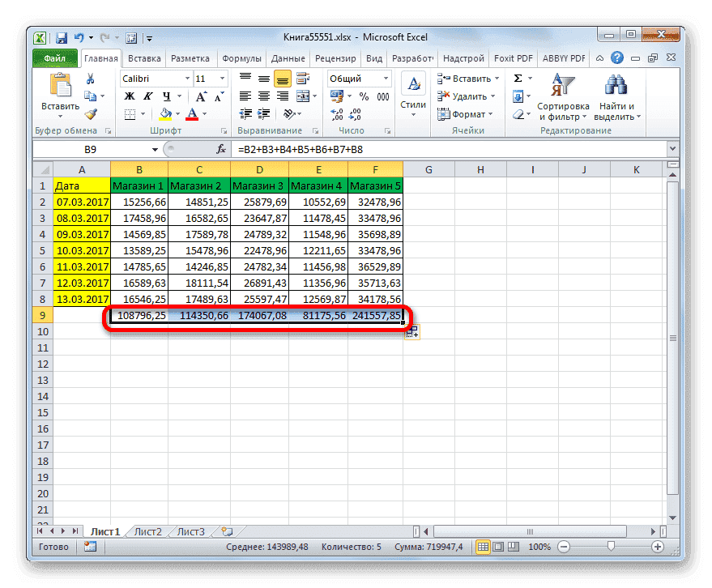Toggle center alignment in the Выравнивание group
The image size is (712, 588).
coord(263,96)
